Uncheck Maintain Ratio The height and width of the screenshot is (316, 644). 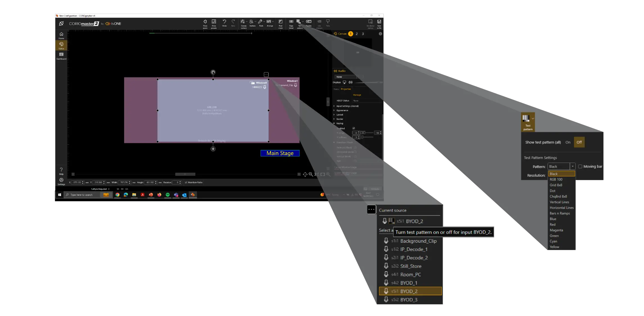point(186,182)
